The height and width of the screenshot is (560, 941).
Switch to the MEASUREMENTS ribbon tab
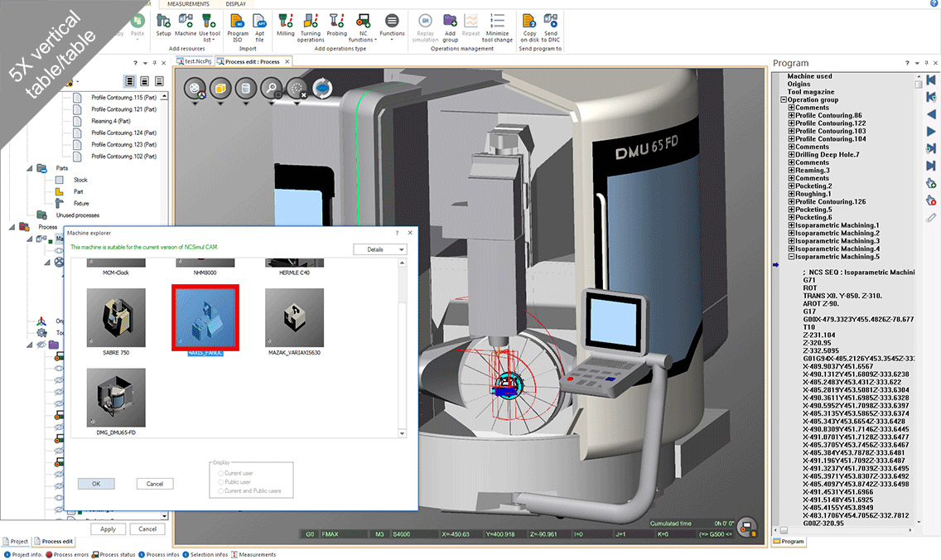click(x=188, y=4)
